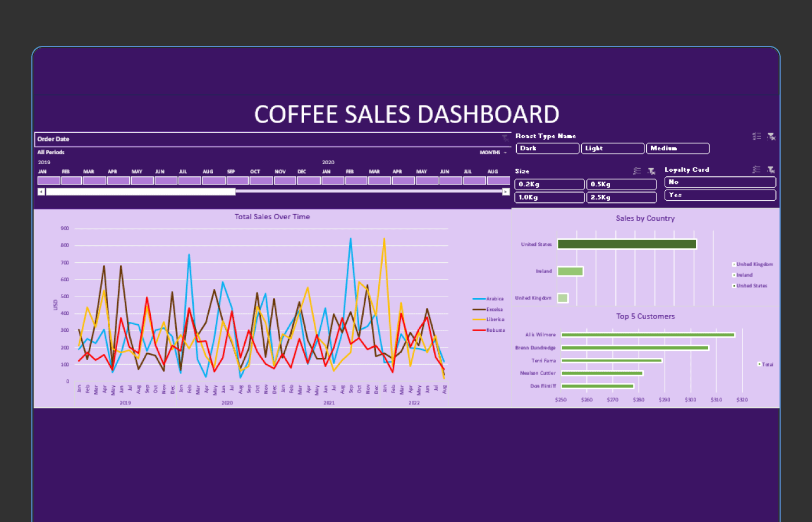
Task: Select JAN 2020 timeline segment
Action: (332, 180)
